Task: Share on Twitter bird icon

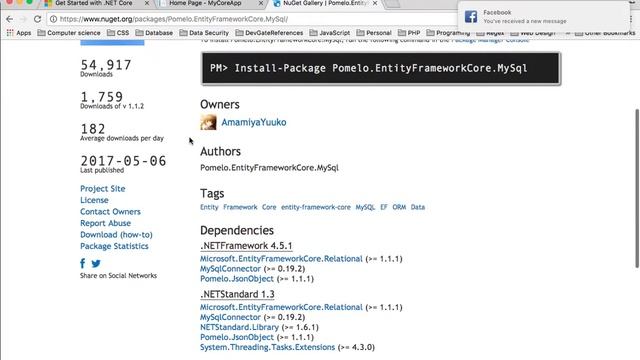Action: [x=96, y=264]
